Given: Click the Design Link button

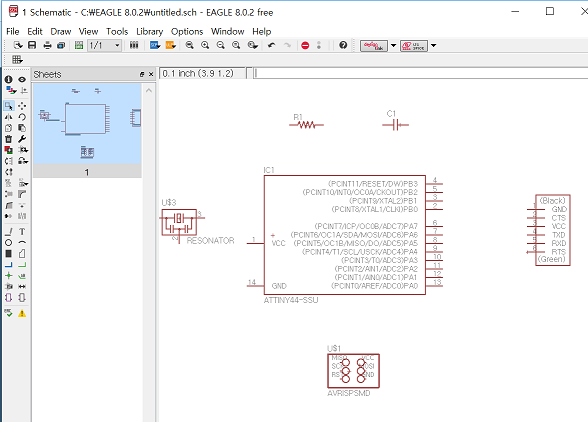Looking at the screenshot, I should click(374, 46).
